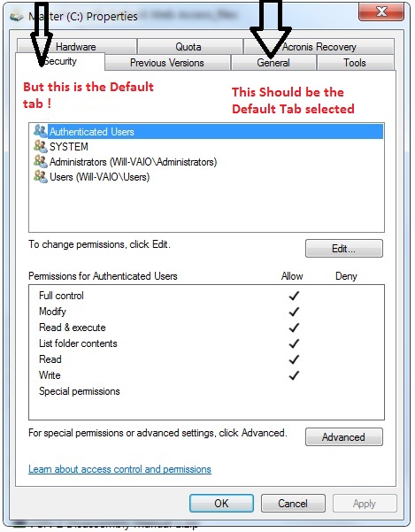
Task: Select the Security tab
Action: (x=60, y=61)
